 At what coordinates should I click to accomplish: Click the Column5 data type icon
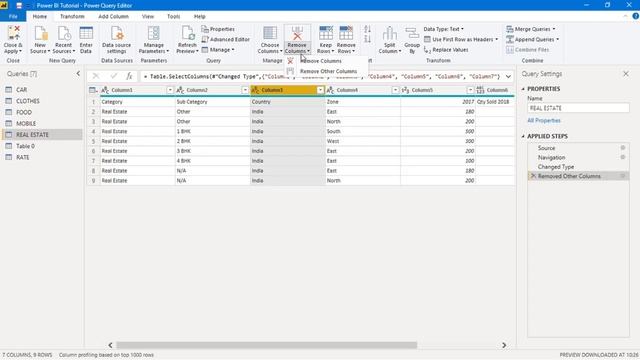(405, 90)
